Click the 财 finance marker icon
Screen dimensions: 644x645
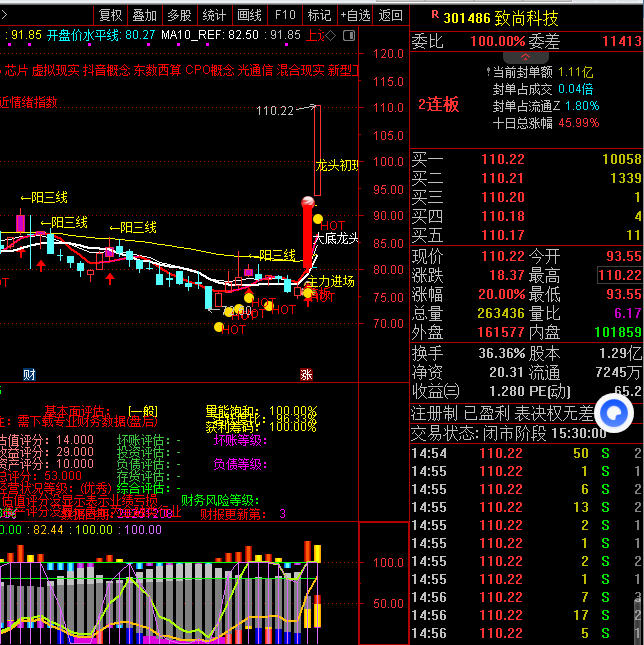(x=29, y=374)
